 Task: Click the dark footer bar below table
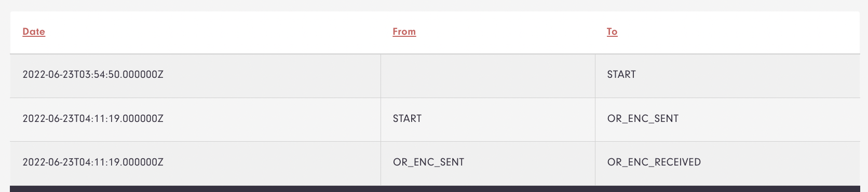pyautogui.click(x=435, y=189)
